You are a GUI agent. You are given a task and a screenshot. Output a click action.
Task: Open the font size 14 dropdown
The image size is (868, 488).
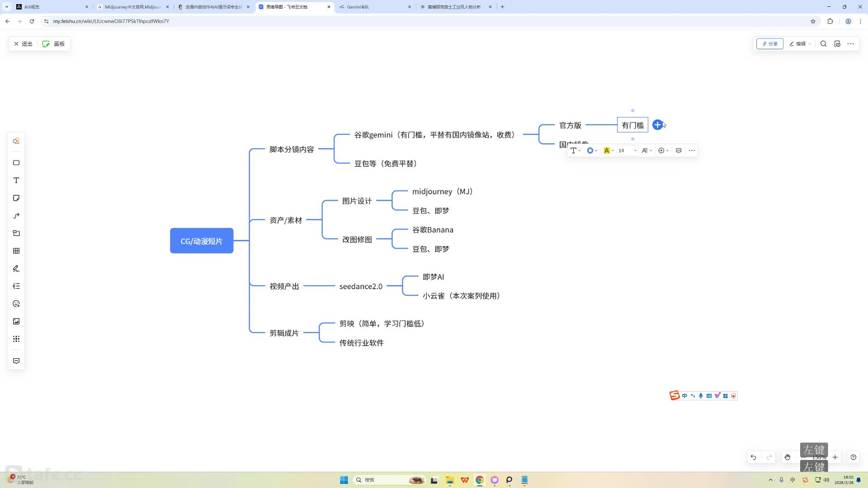627,150
